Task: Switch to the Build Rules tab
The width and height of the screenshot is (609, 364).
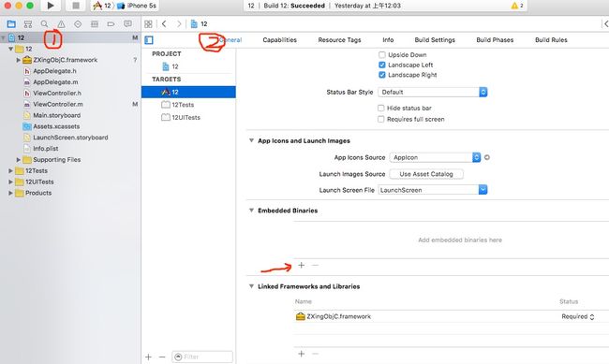Action: [x=551, y=40]
